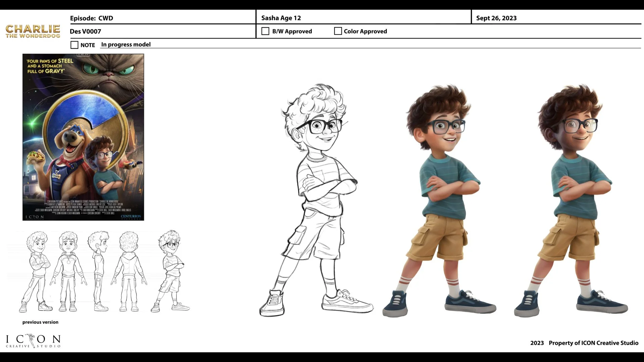Click the previous version label
The width and height of the screenshot is (644, 362).
pyautogui.click(x=40, y=322)
